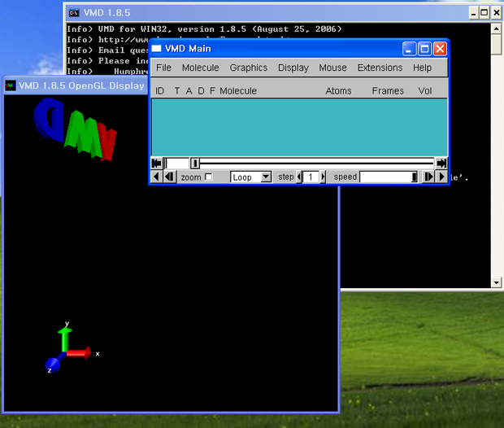Click the Frames column header
This screenshot has height=428, width=504.
pyautogui.click(x=388, y=91)
